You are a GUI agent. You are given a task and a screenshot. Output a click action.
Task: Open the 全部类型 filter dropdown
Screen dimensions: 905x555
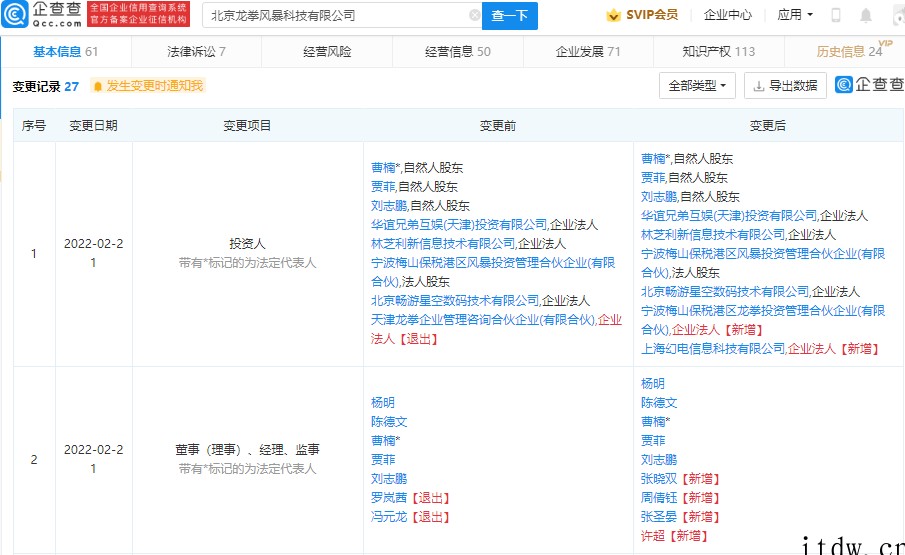click(697, 86)
